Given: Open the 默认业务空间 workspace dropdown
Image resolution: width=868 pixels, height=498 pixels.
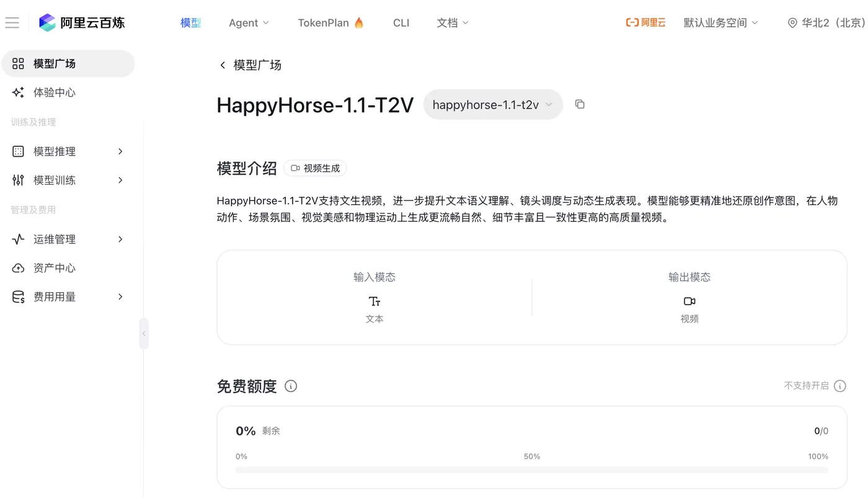Looking at the screenshot, I should [x=720, y=23].
